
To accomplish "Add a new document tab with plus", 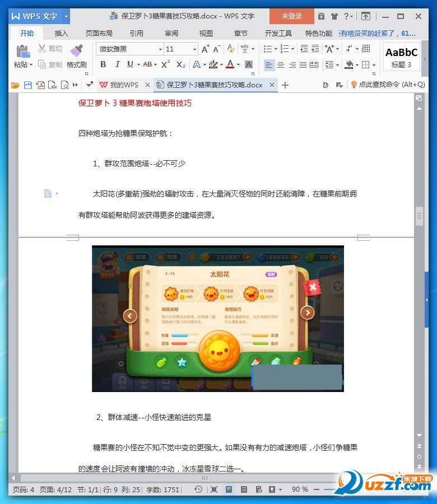I will (285, 85).
